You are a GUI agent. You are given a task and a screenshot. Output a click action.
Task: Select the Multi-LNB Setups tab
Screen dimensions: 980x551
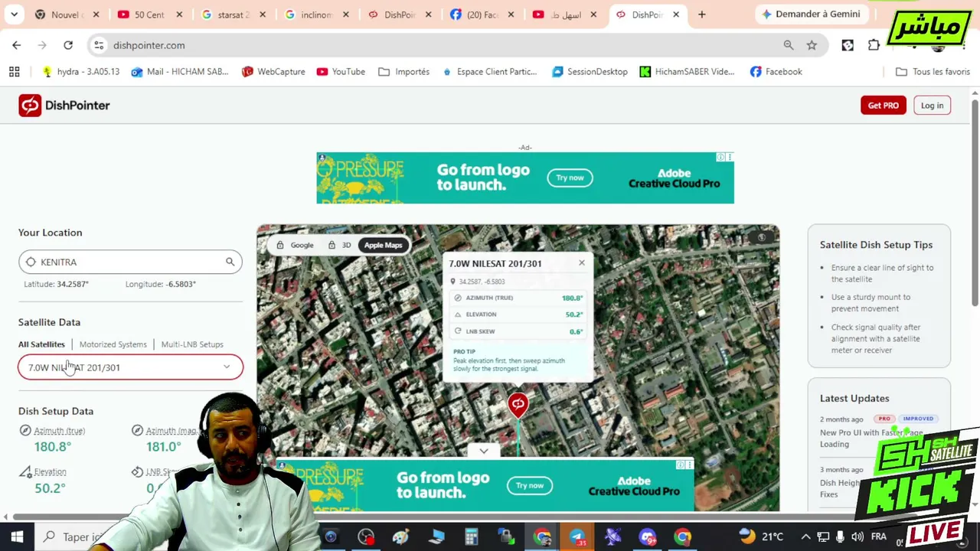pyautogui.click(x=192, y=344)
